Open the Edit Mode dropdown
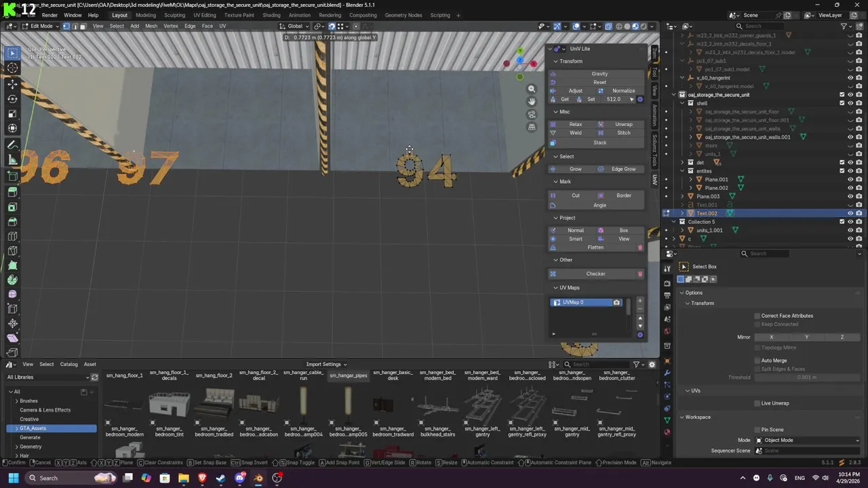868x488 pixels. click(x=41, y=26)
